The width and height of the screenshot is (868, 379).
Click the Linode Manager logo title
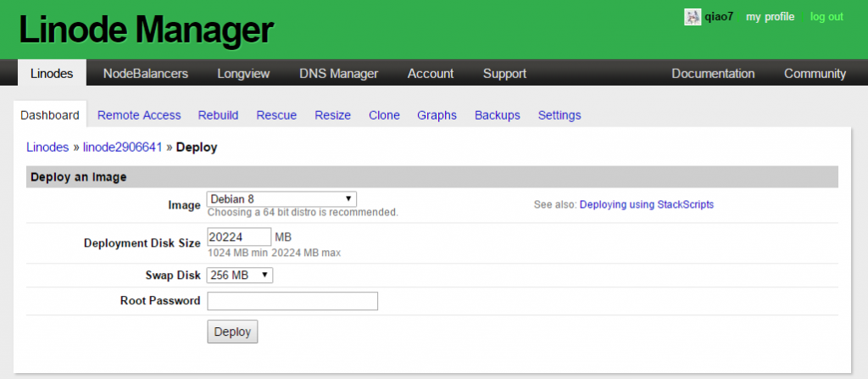click(x=147, y=30)
